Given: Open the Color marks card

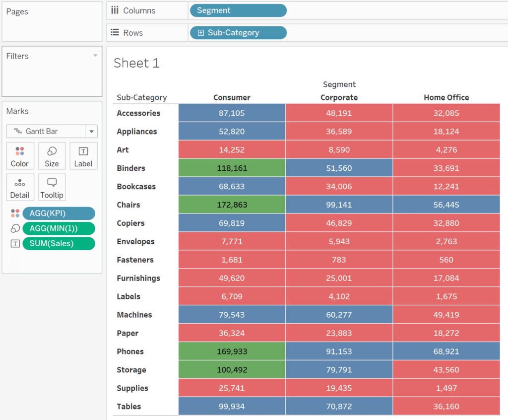Looking at the screenshot, I should (x=20, y=156).
